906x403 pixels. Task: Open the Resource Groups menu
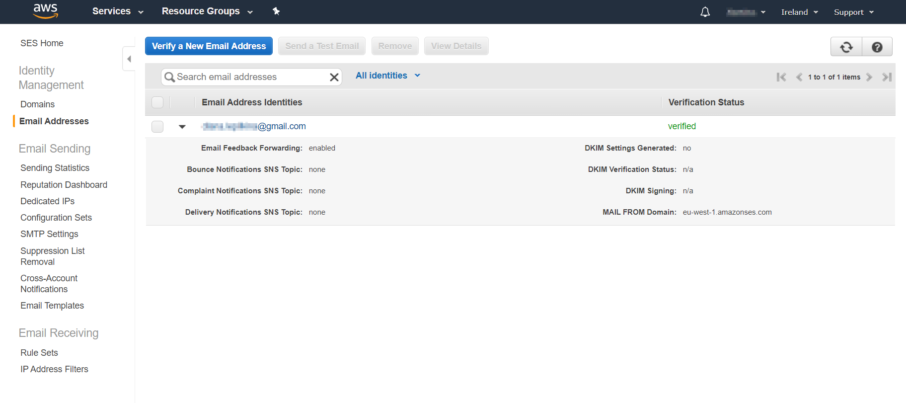pos(207,12)
